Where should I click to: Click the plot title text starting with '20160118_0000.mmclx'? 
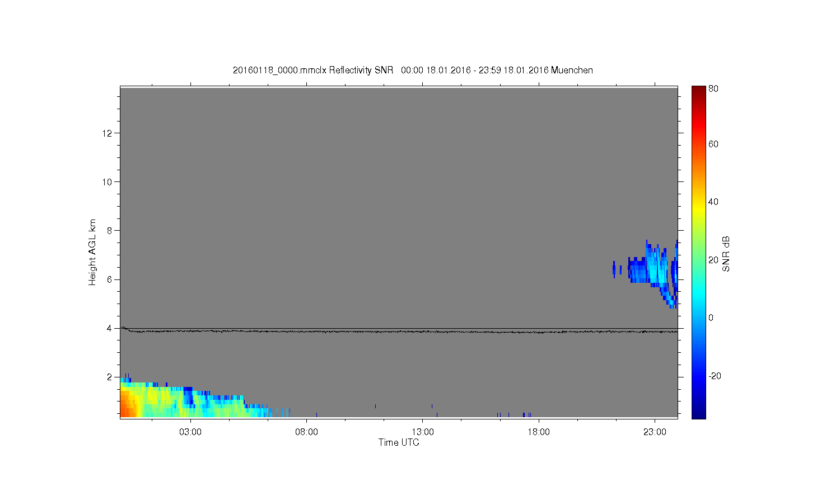413,70
